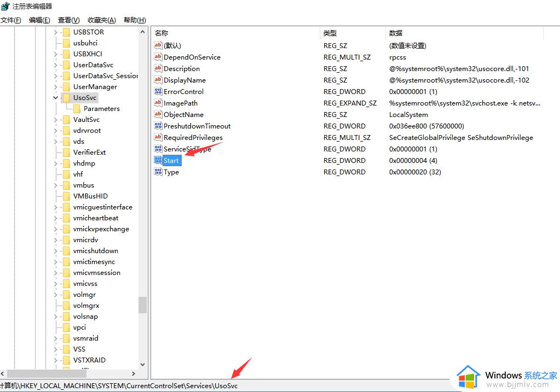Select the VerifierExt tree item

89,153
